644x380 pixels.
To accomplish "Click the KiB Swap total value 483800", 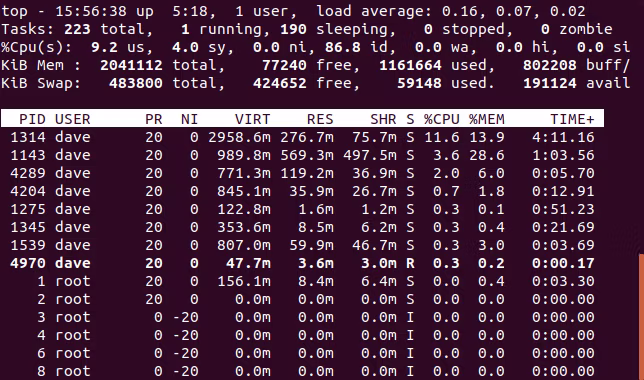I will point(136,83).
